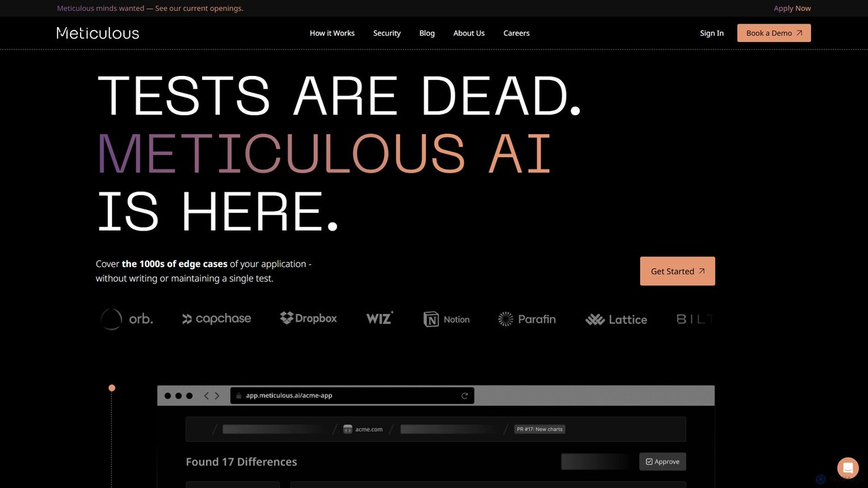Click the Parafin logo
Viewport: 868px width, 488px height.
coord(527,319)
